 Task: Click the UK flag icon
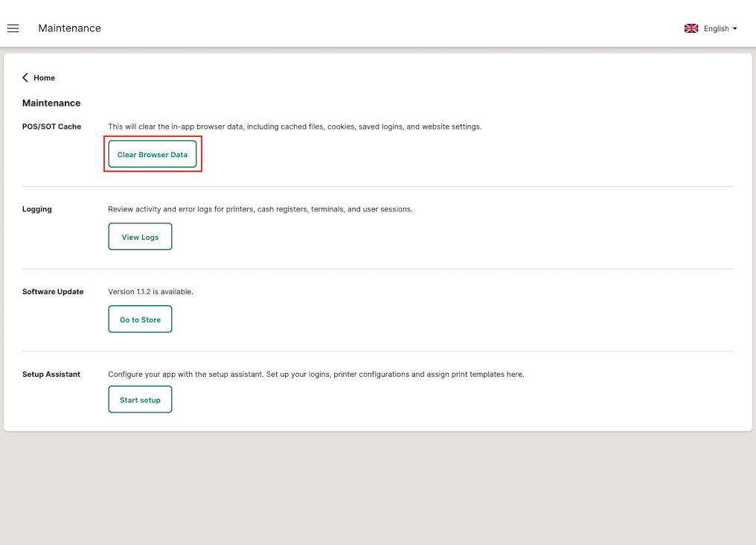pos(691,28)
